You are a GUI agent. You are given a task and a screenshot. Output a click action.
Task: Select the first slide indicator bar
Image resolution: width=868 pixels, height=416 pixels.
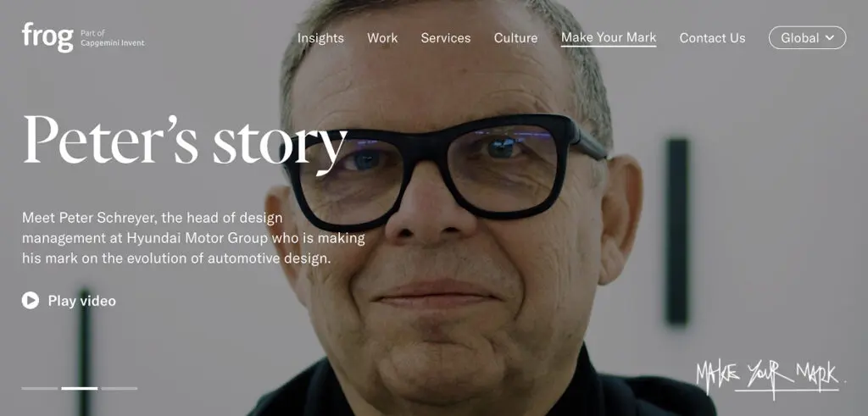tap(39, 388)
